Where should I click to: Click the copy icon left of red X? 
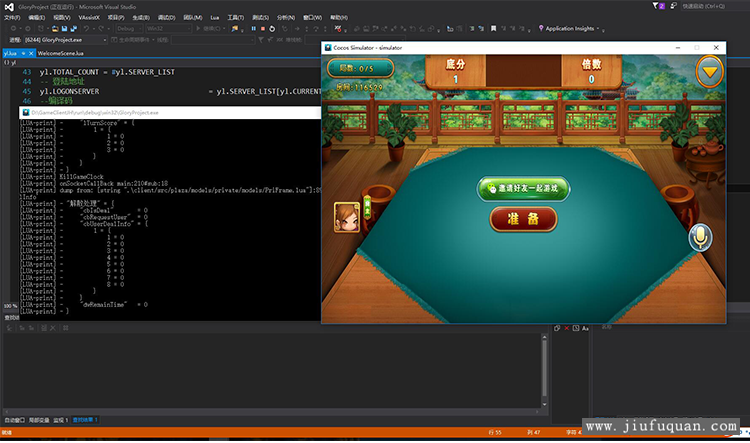click(x=557, y=328)
